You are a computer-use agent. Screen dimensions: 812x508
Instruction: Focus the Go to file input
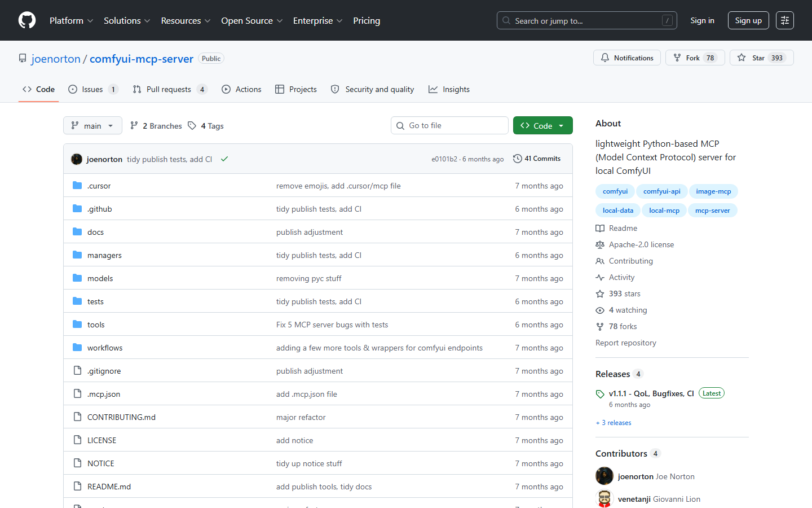pos(449,125)
